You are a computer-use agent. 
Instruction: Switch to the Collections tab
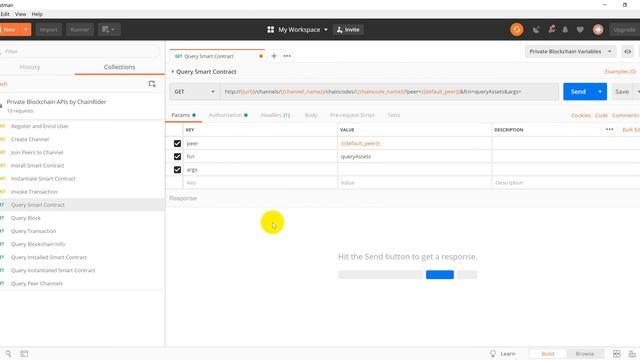tap(119, 67)
